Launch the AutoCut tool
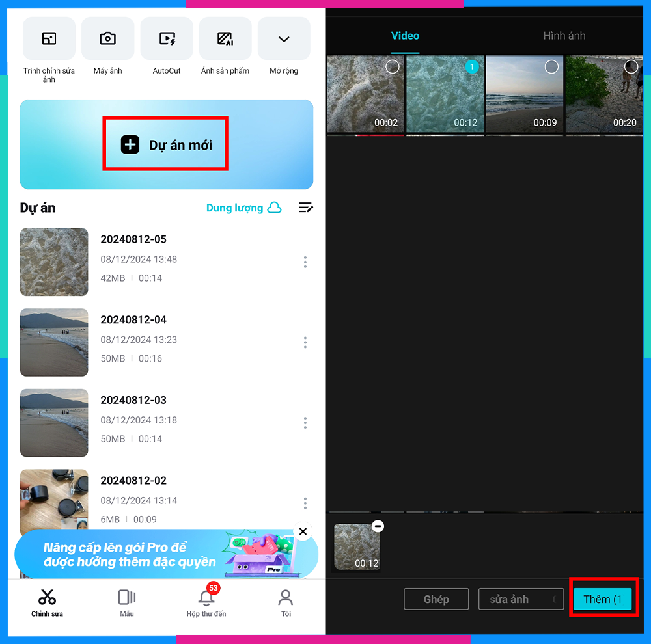This screenshot has height=644, width=651. click(167, 39)
